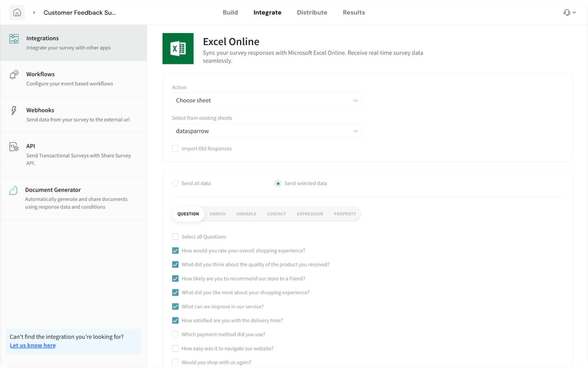This screenshot has height=368, width=588.
Task: Uncheck 'What did you like most' checkbox
Action: tap(175, 293)
